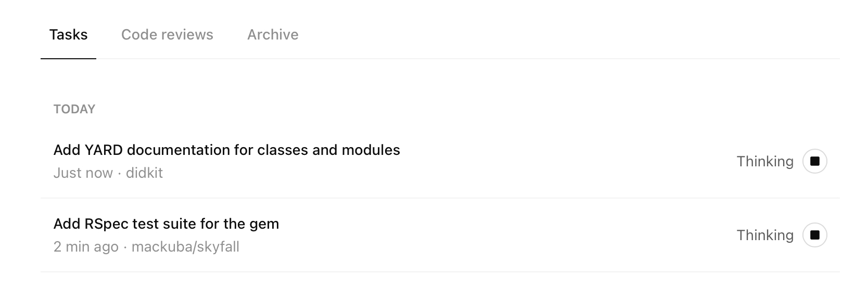Click the dot separator before didkit
Screen dimensions: 868x289
[119, 173]
